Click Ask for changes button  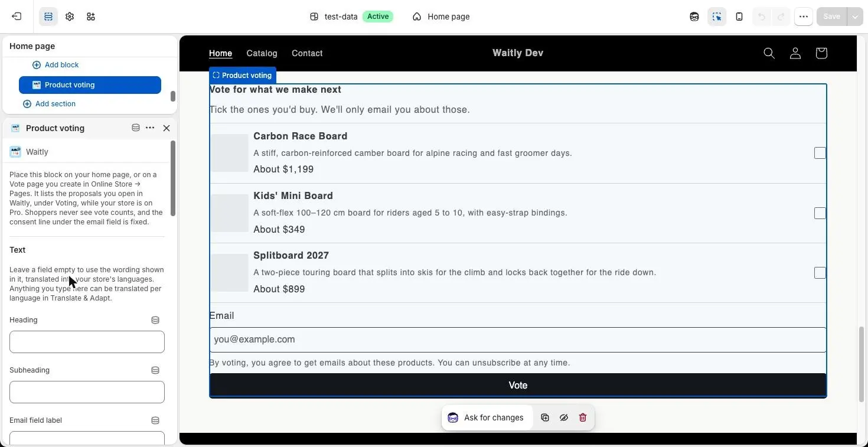[487, 417]
